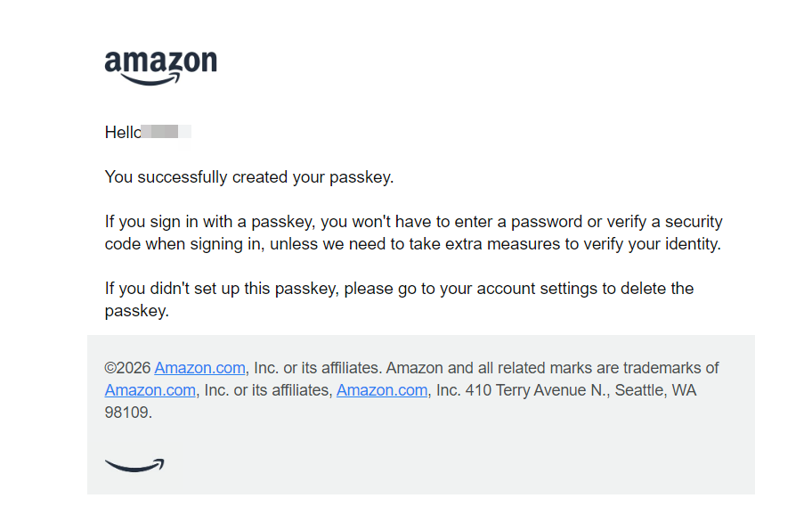Click the "You successfully created your passkey." sentence
The width and height of the screenshot is (812, 523).
coord(249,177)
